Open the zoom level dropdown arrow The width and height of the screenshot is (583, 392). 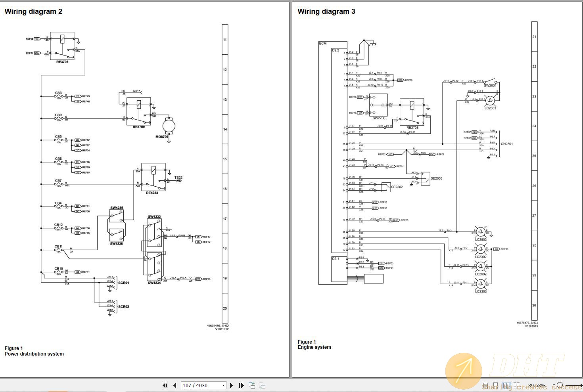click(x=554, y=385)
